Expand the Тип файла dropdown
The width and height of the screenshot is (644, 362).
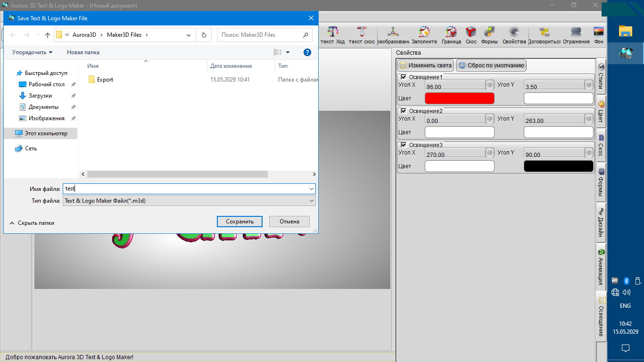(189, 201)
